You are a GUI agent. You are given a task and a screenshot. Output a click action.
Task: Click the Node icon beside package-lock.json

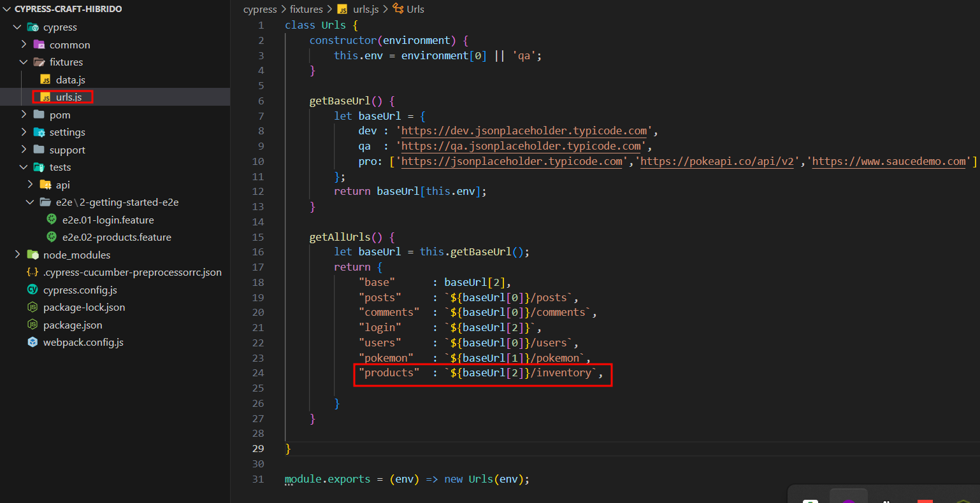(x=32, y=307)
